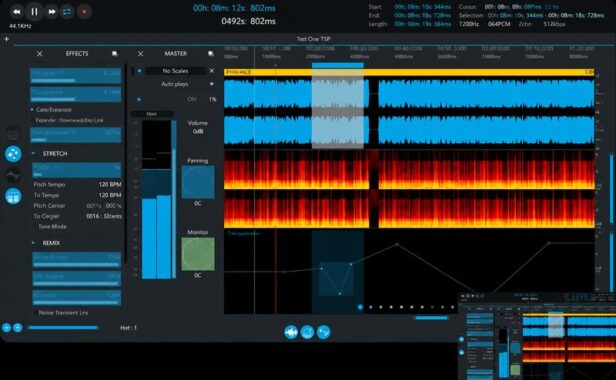Click the rewind playback button
Viewport: 616px width, 380px height.
click(16, 12)
